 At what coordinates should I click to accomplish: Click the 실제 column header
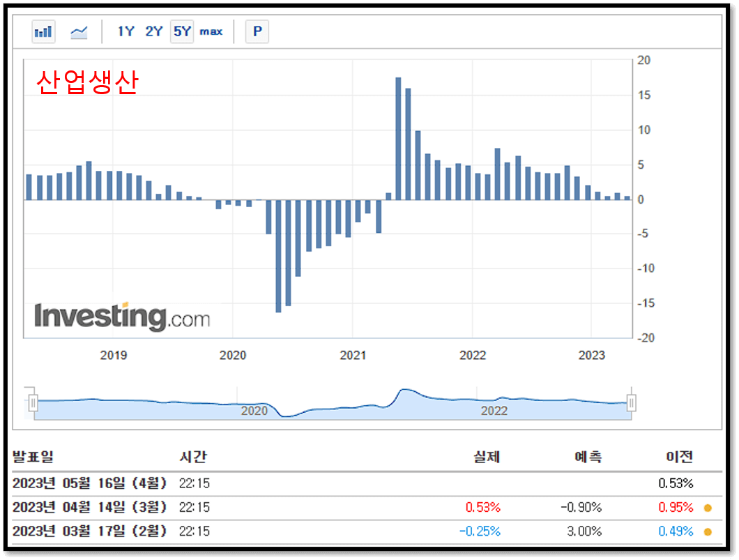(x=487, y=456)
